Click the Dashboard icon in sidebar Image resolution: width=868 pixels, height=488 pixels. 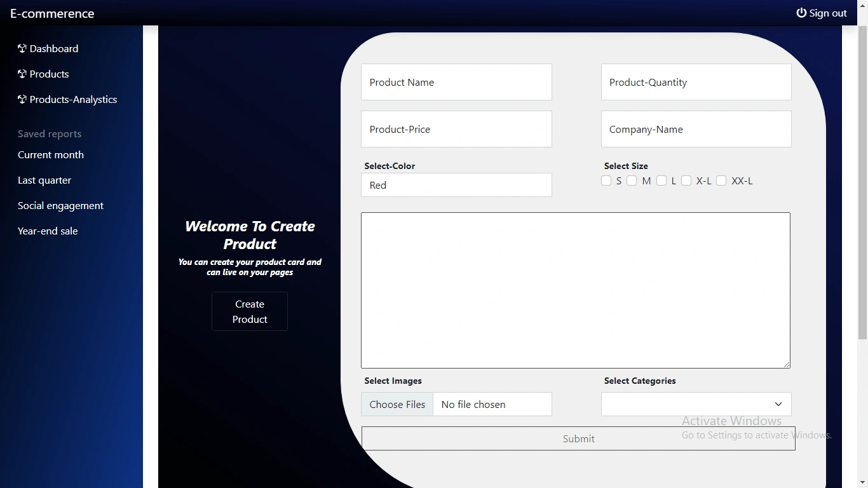pos(22,48)
